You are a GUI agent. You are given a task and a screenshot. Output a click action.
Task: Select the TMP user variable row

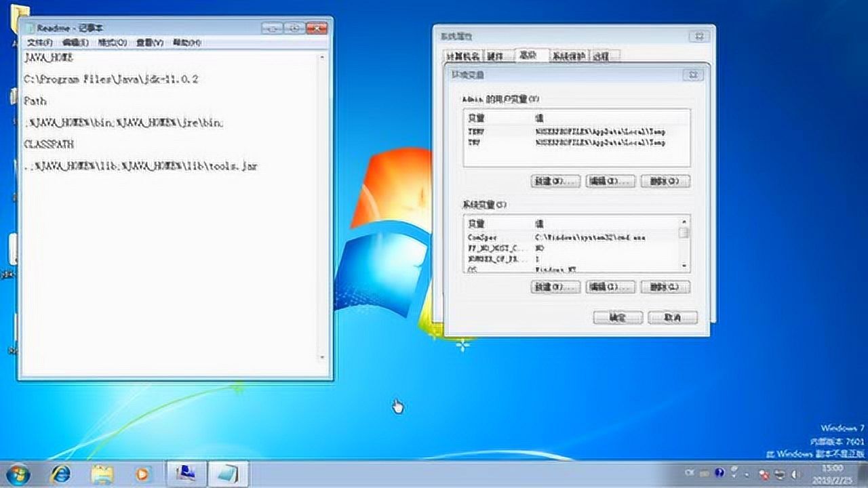[576, 142]
